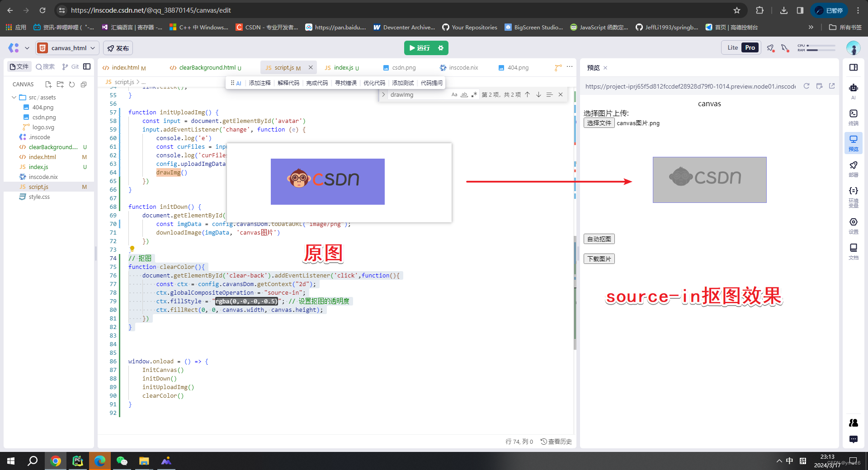Image resolution: width=868 pixels, height=470 pixels.
Task: Open preview in a new window
Action: click(x=832, y=86)
